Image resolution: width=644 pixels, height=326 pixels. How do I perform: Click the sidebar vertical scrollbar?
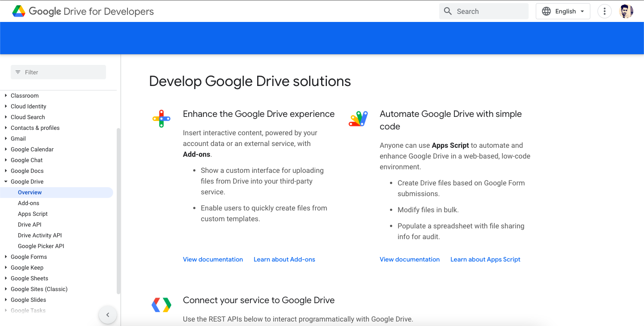tap(118, 210)
